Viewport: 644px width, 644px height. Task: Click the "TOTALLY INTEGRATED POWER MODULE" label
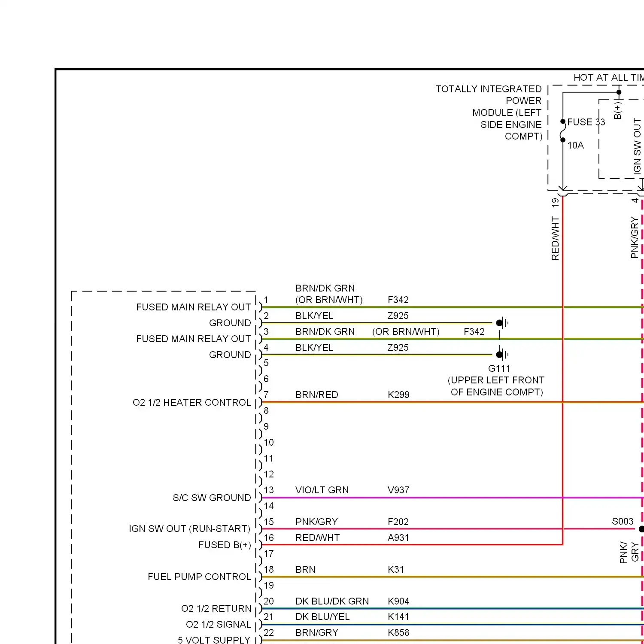[x=489, y=112]
